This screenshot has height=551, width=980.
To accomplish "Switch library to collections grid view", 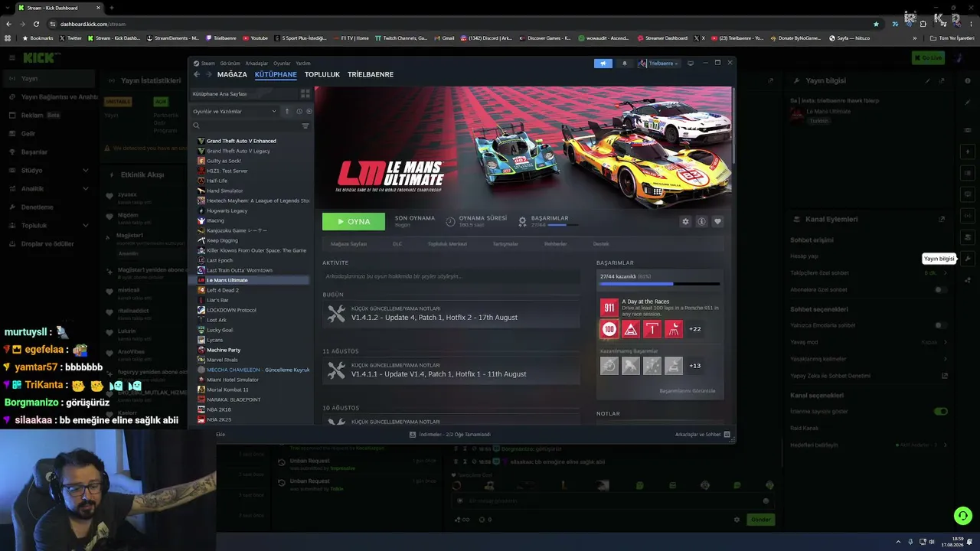I will 305,93.
